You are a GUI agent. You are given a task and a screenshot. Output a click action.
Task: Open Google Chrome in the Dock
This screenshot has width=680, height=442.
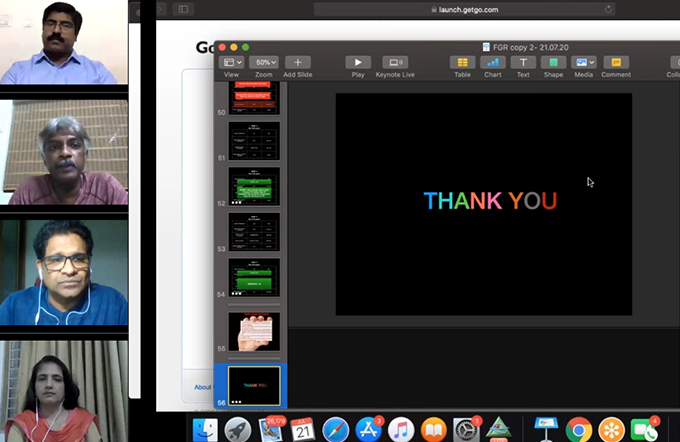tap(579, 430)
